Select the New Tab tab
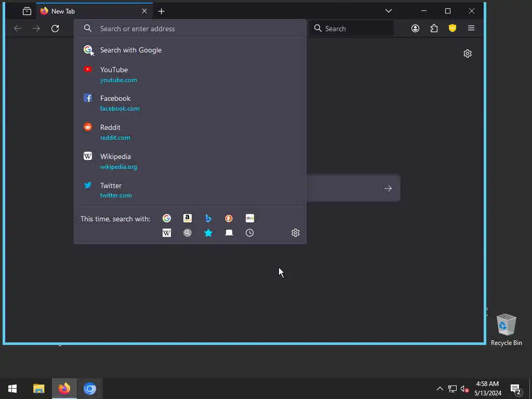The width and height of the screenshot is (532, 399). click(x=94, y=11)
